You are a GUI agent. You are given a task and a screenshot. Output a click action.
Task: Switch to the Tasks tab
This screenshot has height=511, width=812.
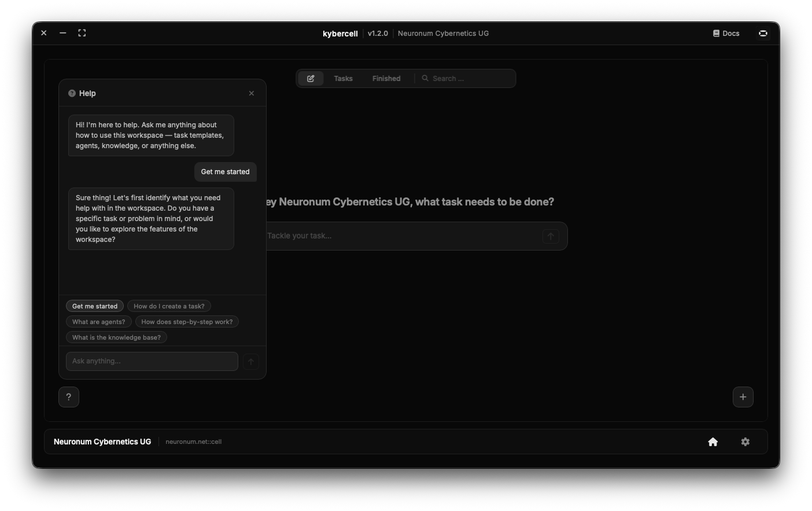tap(343, 79)
